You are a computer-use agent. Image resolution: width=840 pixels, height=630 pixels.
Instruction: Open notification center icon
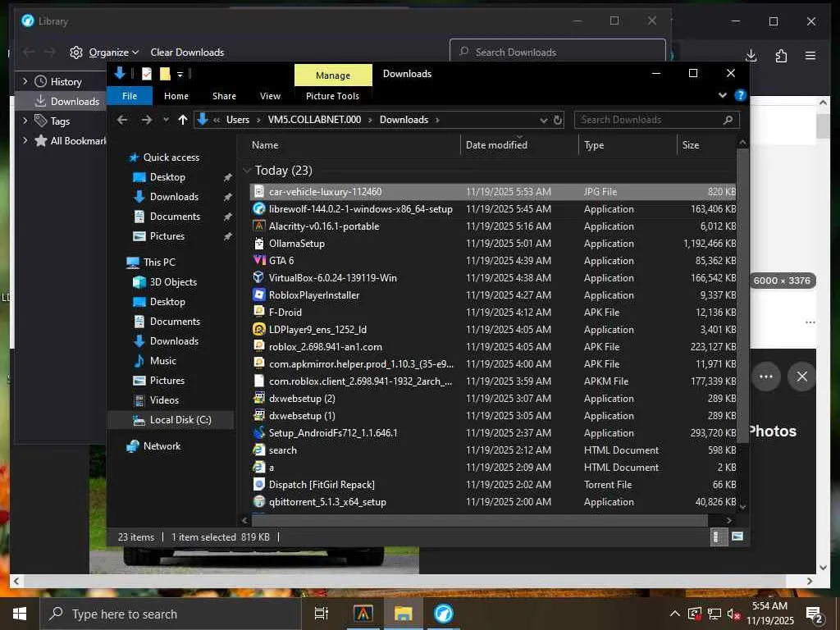[815, 615]
